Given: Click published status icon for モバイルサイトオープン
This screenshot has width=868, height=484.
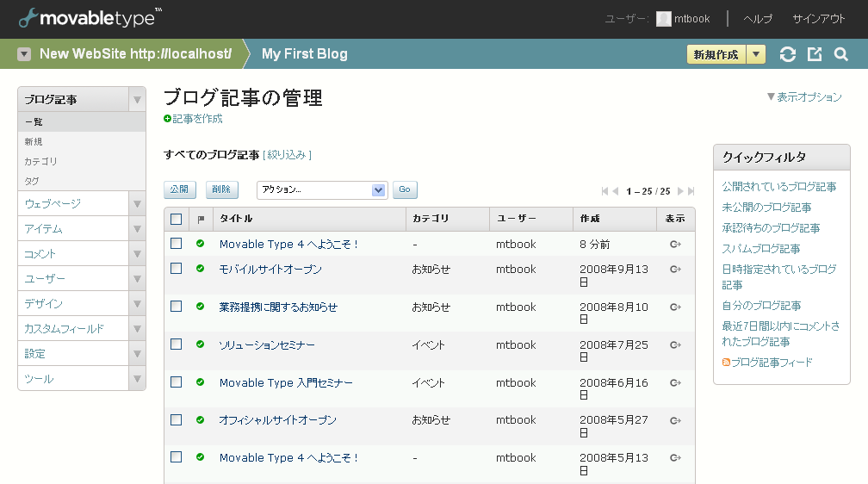Looking at the screenshot, I should 201,269.
